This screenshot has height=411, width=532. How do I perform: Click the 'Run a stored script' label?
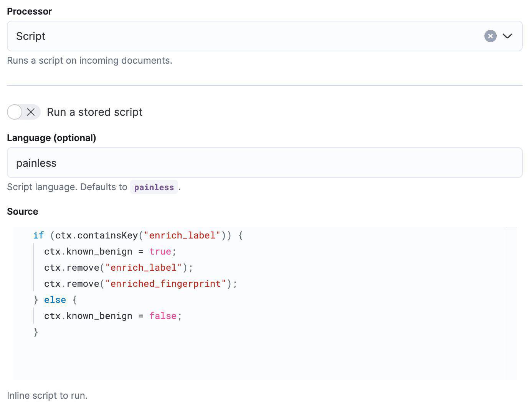coord(94,112)
